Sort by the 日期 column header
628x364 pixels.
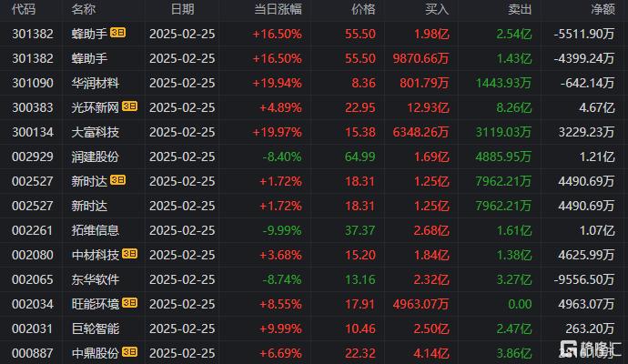(x=182, y=9)
